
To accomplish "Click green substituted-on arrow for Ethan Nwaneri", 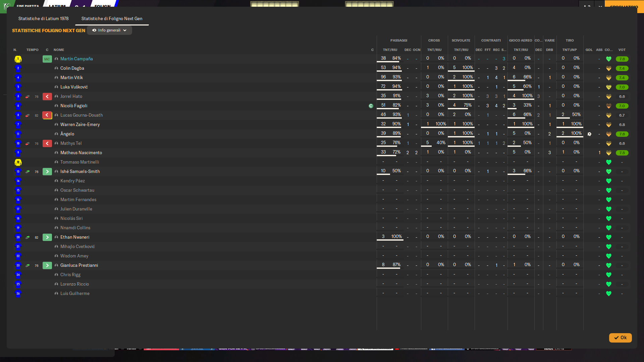I will pos(47,237).
